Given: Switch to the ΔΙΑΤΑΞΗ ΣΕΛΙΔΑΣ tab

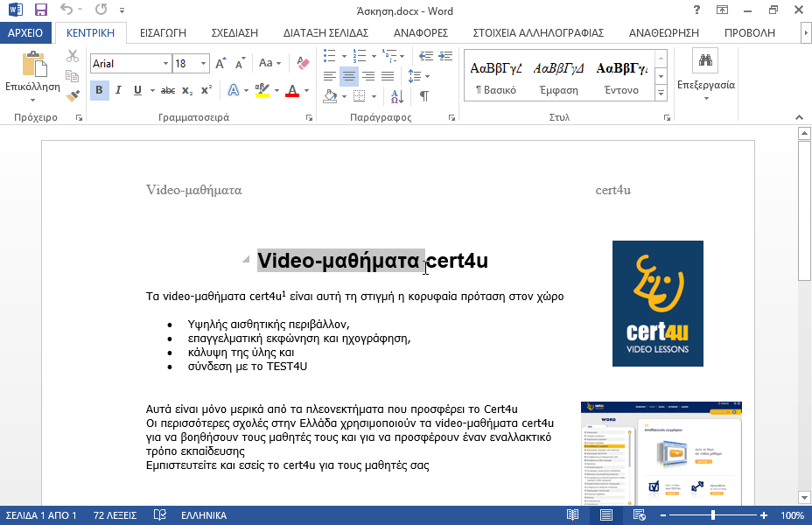Looking at the screenshot, I should [x=325, y=32].
